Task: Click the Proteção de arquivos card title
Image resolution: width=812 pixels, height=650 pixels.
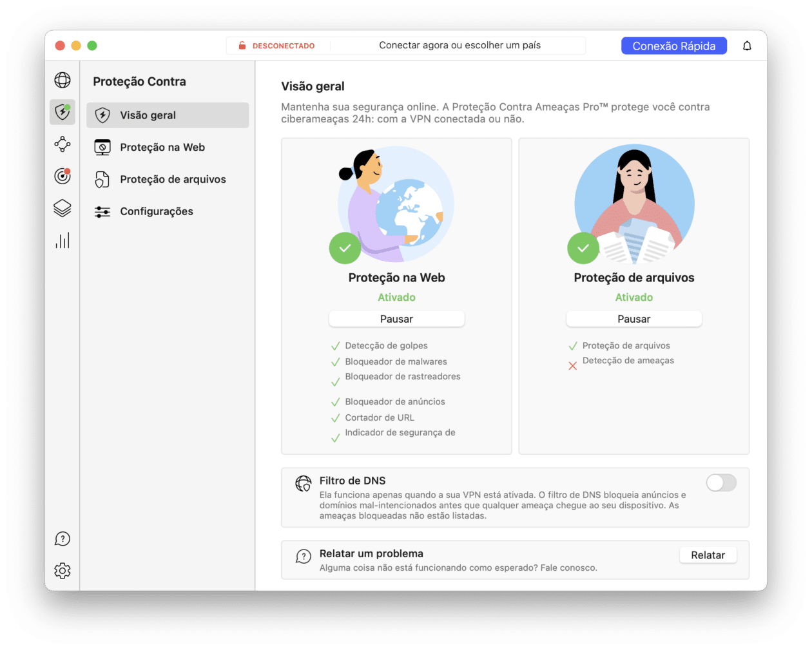Action: tap(634, 278)
